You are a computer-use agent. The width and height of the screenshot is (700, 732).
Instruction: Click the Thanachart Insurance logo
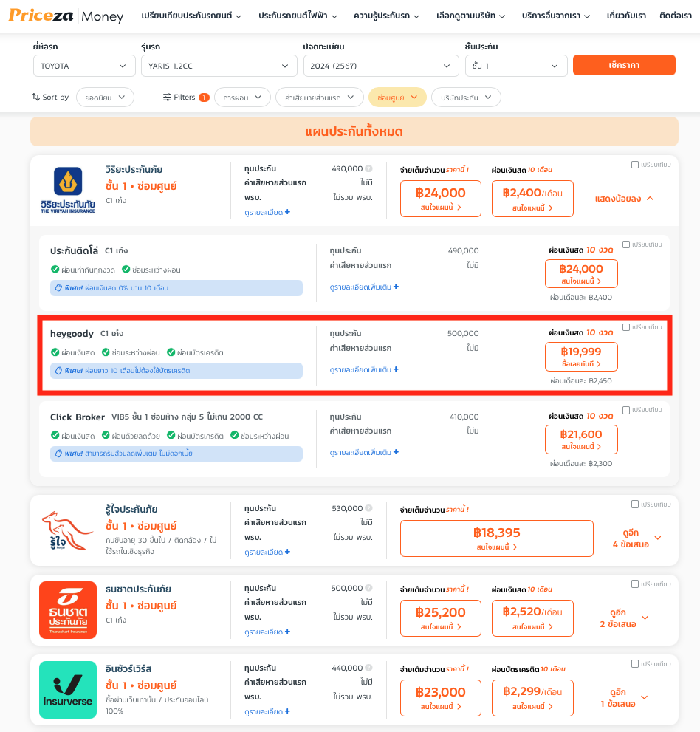click(68, 609)
